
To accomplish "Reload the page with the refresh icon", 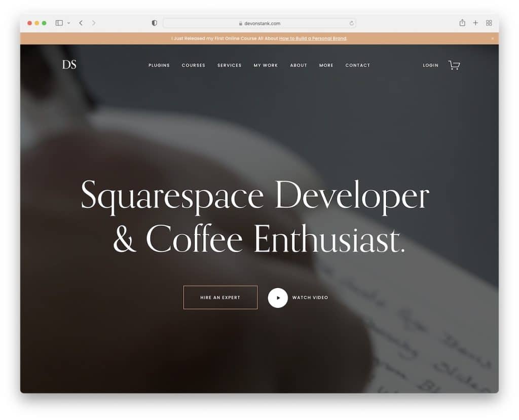I will (x=352, y=23).
